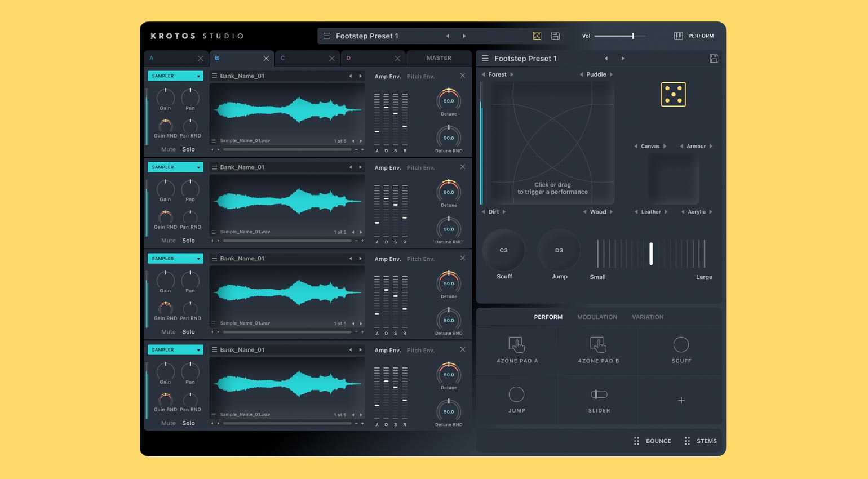Close tab A with its X
868x479 pixels.
(x=201, y=59)
